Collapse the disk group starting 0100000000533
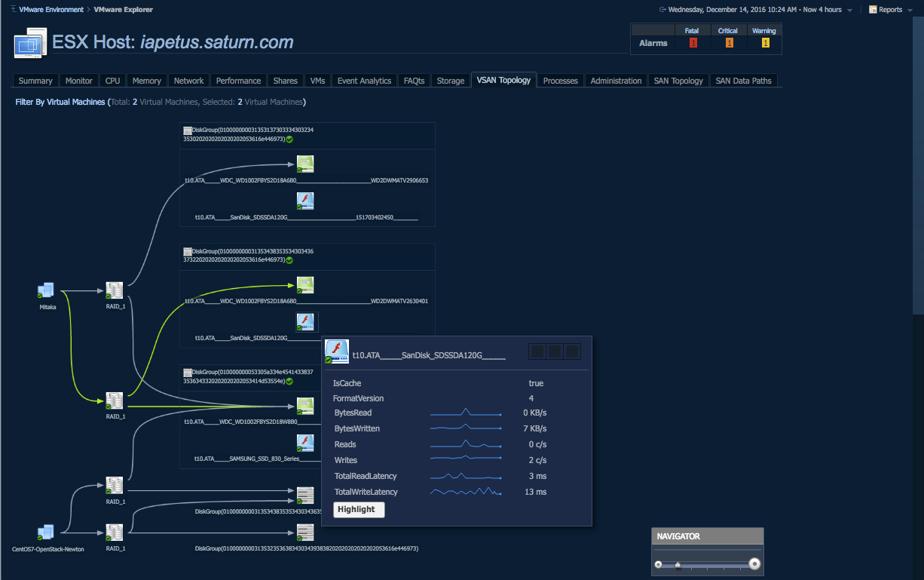 click(x=188, y=372)
